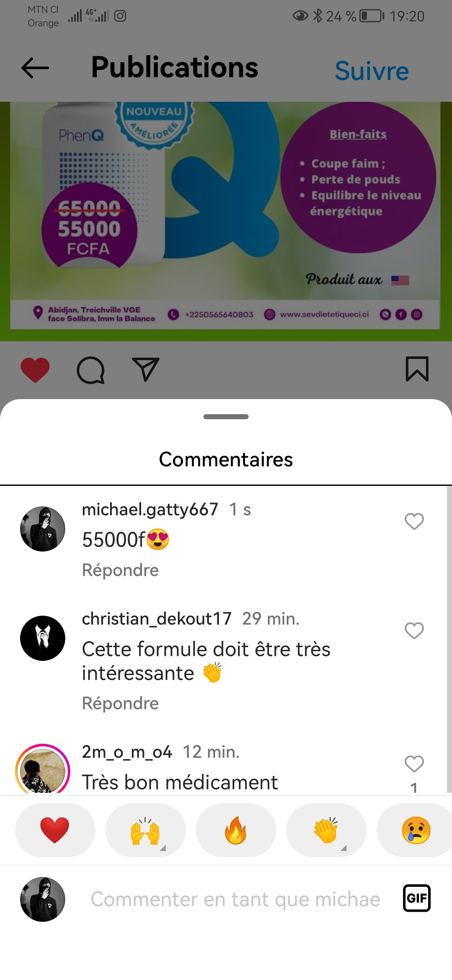Insert the crying face quick emoji
This screenshot has height=980, width=452.
point(416,830)
